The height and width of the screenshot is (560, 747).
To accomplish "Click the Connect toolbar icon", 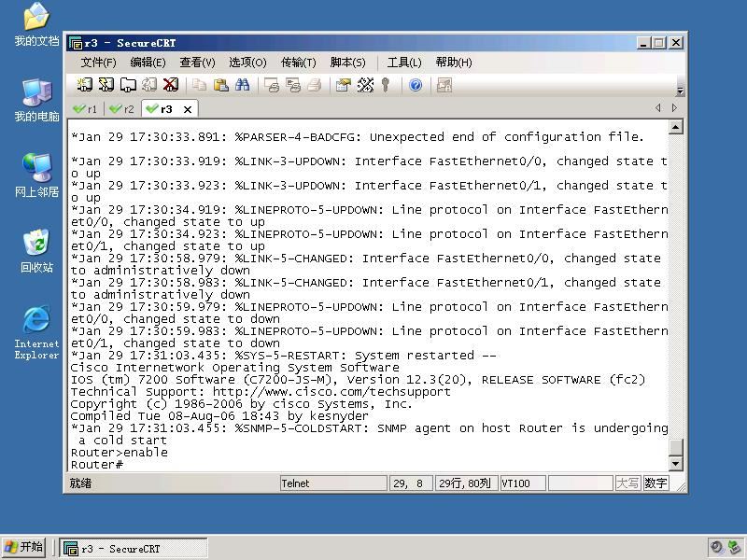I will point(84,85).
